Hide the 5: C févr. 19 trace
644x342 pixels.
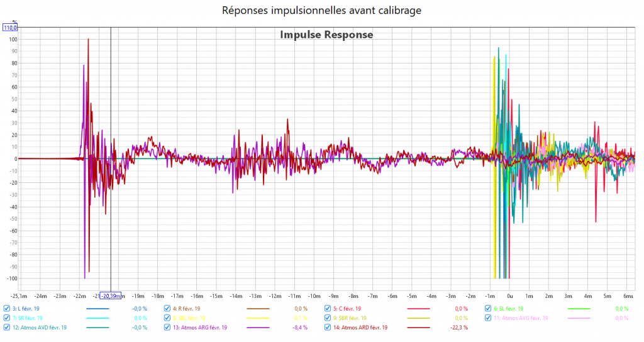(328, 309)
